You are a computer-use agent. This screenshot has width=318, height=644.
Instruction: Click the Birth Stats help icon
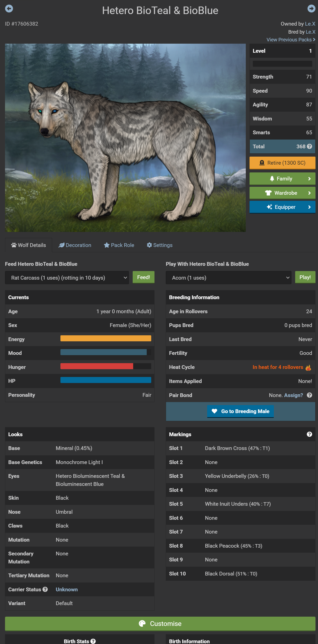(x=93, y=641)
